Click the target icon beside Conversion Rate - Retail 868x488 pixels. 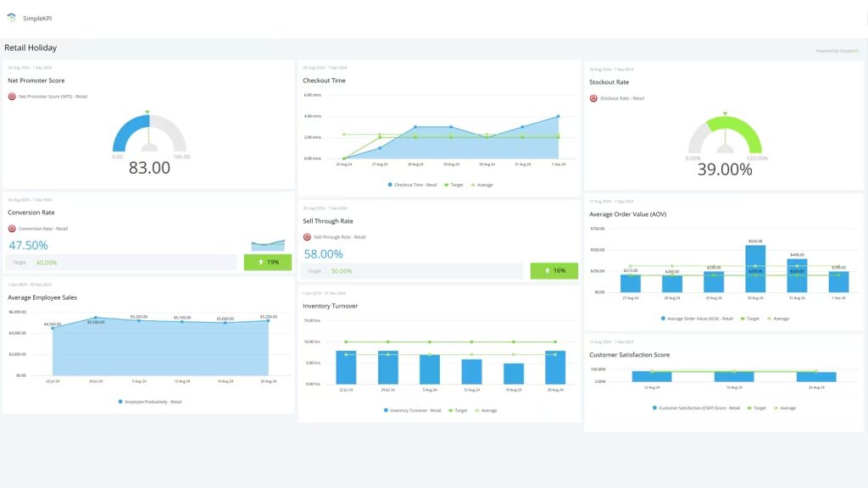(x=12, y=229)
